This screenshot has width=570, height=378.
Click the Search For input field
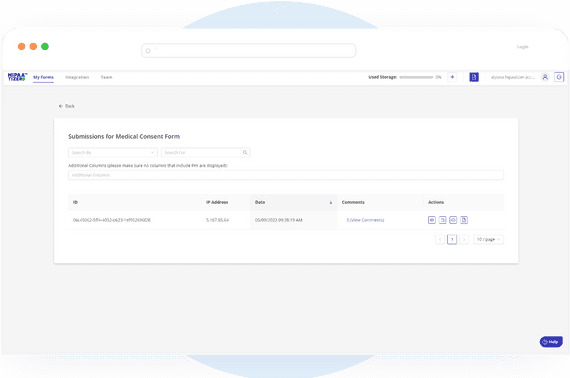(201, 153)
